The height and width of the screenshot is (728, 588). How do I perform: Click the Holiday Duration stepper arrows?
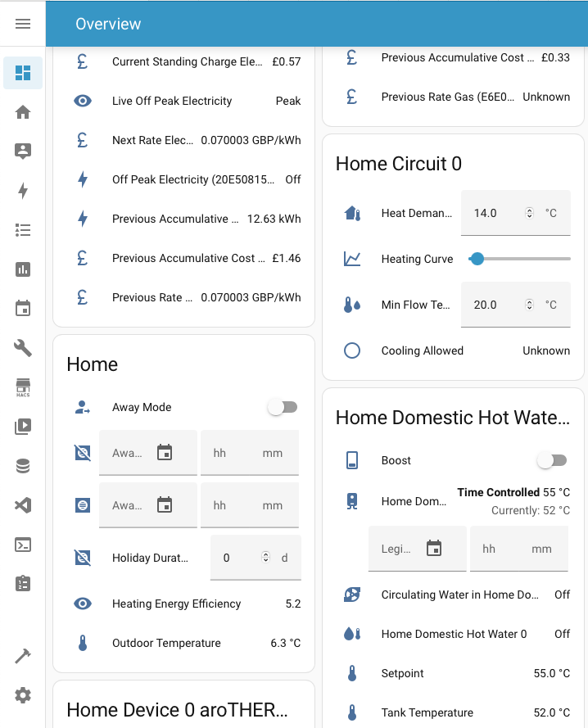[265, 557]
